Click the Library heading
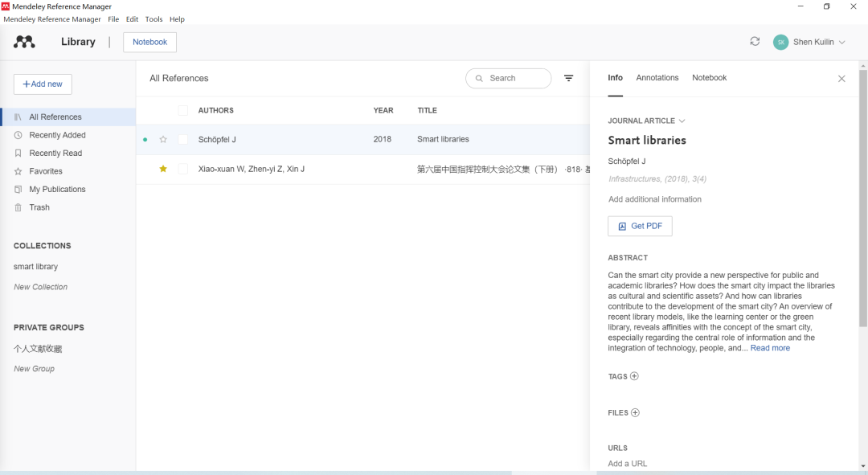Viewport: 868px width, 475px height. coord(78,42)
